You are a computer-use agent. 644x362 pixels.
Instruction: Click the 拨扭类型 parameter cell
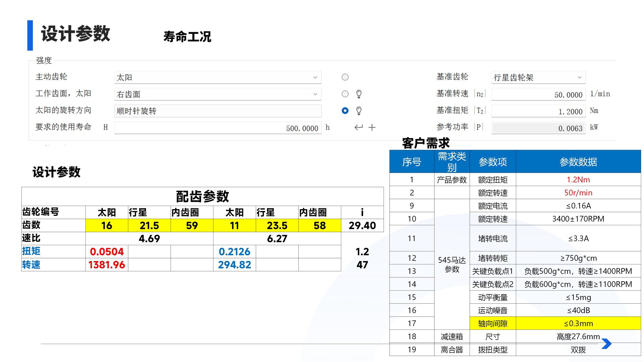point(493,349)
